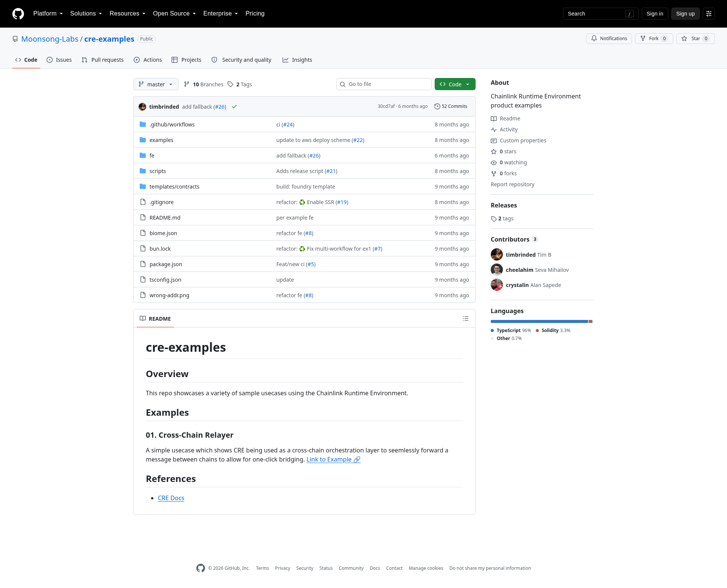Click the Go to file search field
727x588 pixels.
tap(384, 84)
